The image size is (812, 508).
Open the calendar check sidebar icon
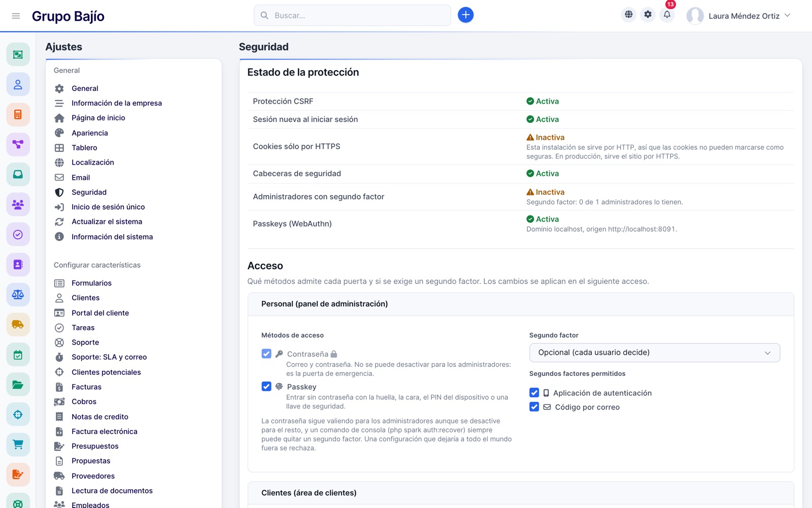pos(18,355)
